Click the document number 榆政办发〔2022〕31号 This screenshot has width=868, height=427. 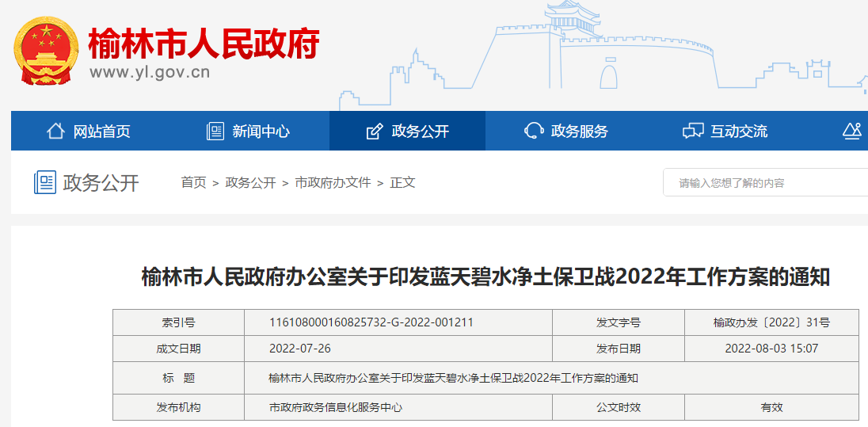pyautogui.click(x=771, y=322)
